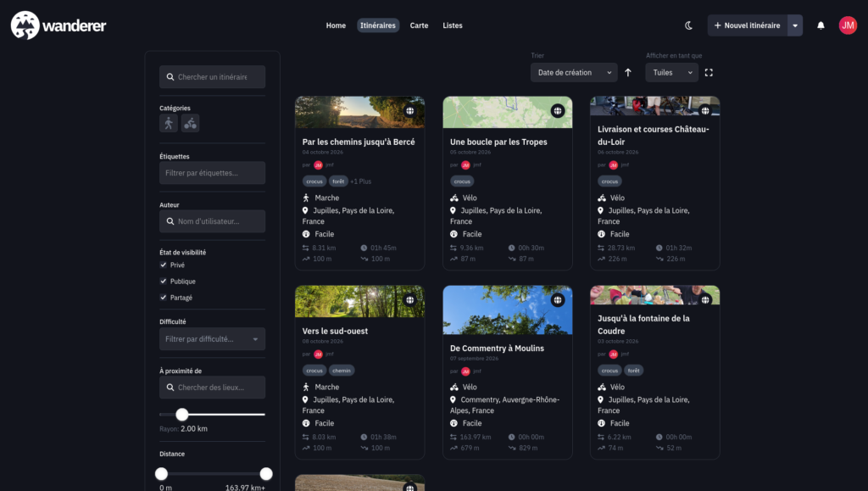The width and height of the screenshot is (868, 491).
Task: Click distance icon on Une boucle par les Tropes card
Action: pos(453,248)
